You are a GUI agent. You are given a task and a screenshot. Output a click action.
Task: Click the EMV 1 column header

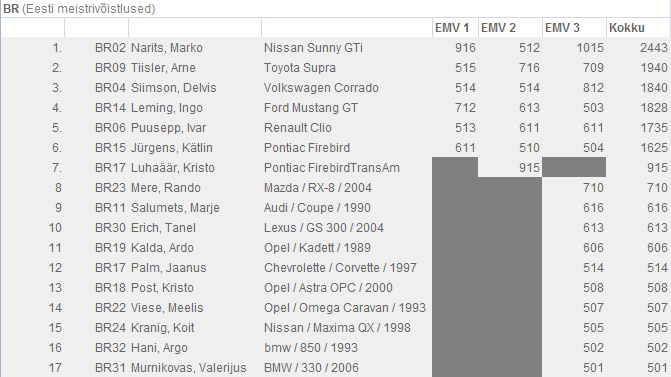coord(452,28)
